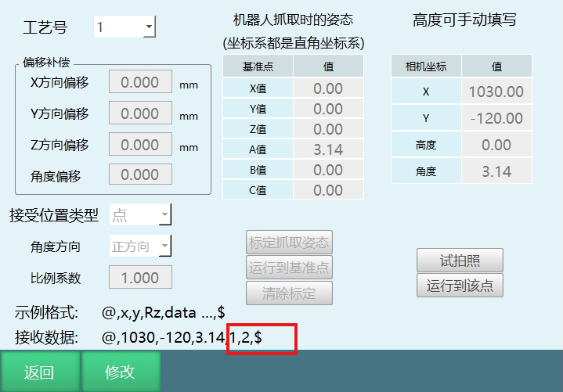Click the X方向偏移 input field

[x=140, y=82]
